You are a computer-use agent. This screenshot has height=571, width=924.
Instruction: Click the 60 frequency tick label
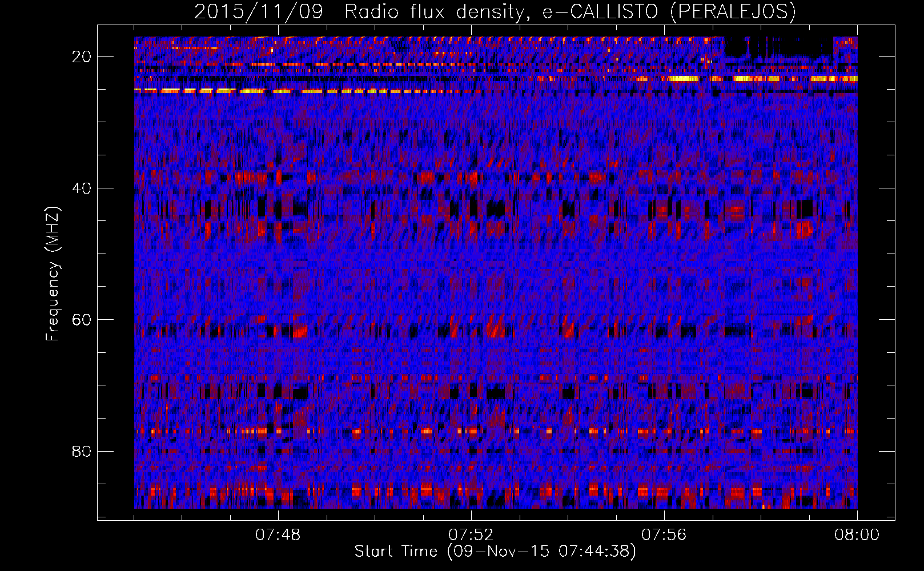click(x=82, y=319)
